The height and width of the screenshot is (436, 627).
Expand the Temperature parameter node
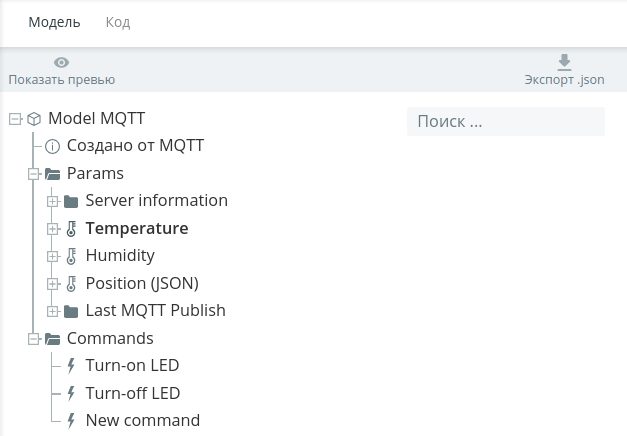[52, 229]
